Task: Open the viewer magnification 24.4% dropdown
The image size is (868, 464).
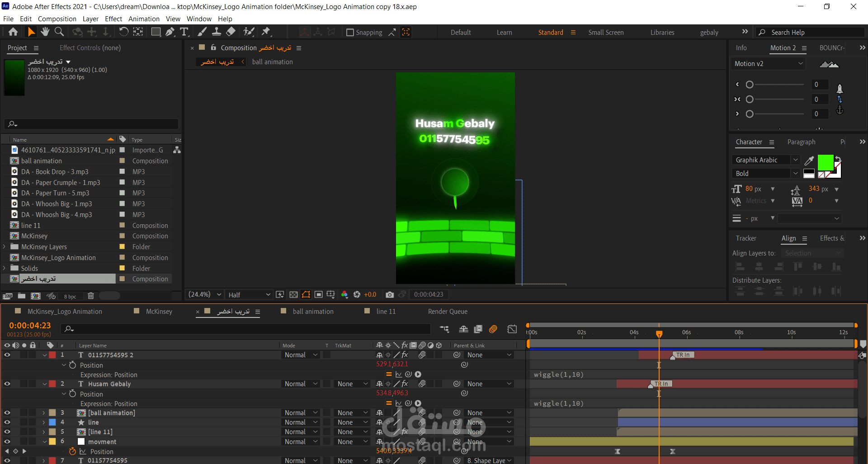Action: click(205, 295)
